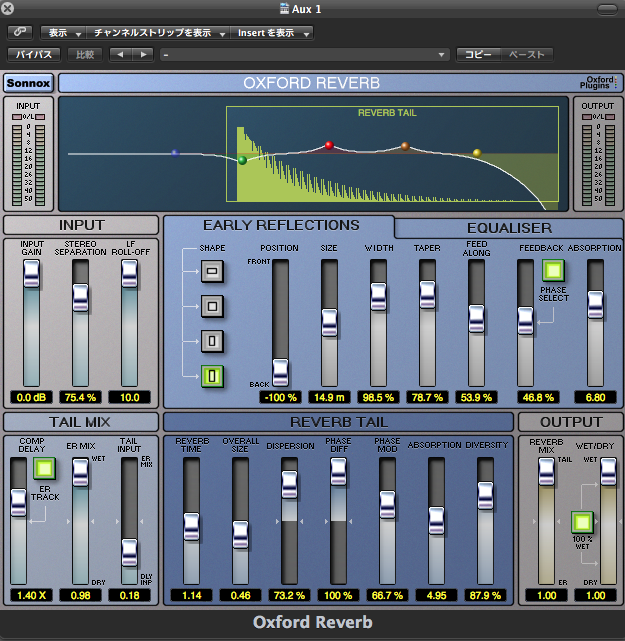Go to previous preset arrow
Viewport: 625px width, 641px height.
pyautogui.click(x=120, y=54)
